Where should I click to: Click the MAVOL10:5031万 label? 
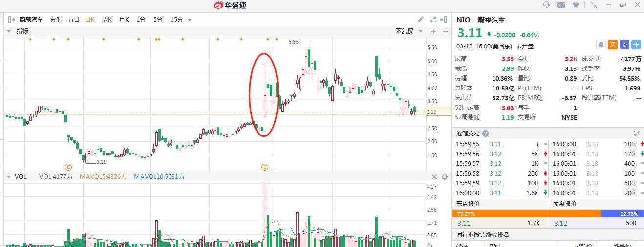pyautogui.click(x=159, y=177)
